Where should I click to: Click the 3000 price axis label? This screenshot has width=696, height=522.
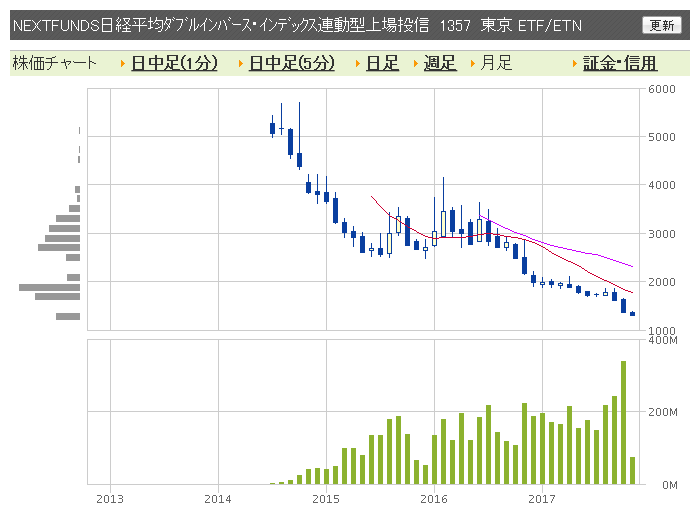pyautogui.click(x=661, y=233)
